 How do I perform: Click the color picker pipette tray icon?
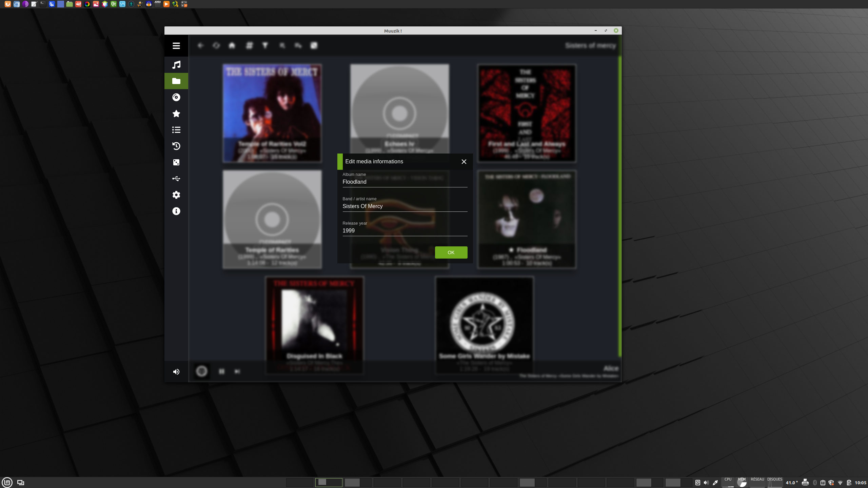715,483
